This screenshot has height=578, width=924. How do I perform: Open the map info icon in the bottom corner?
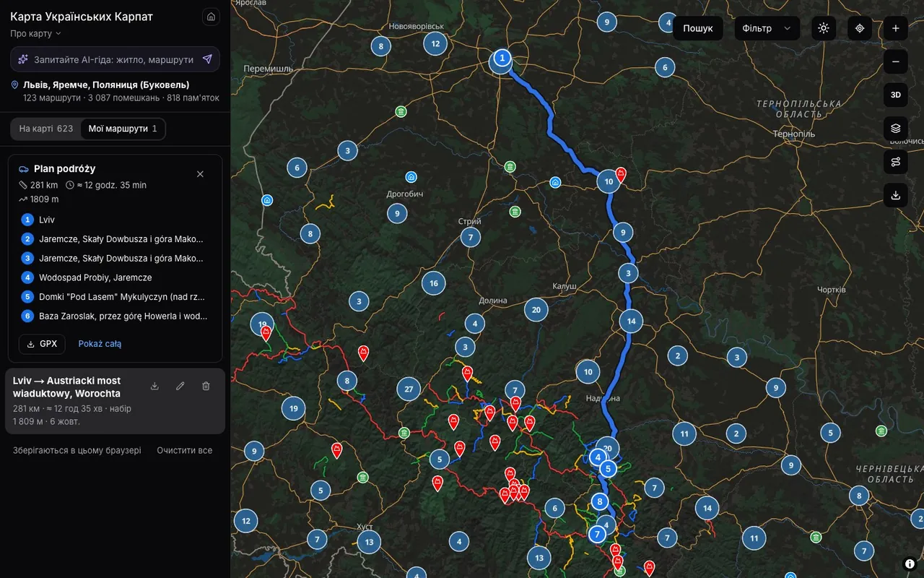tap(910, 564)
